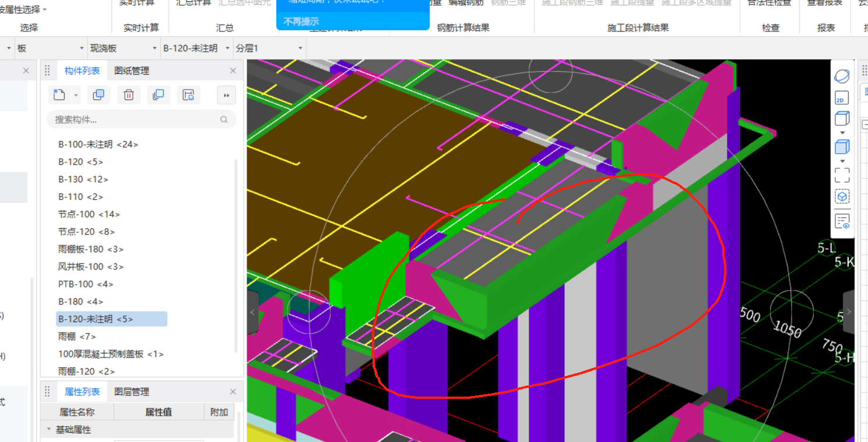Click the full-screen dashed frame icon
868x442 pixels.
click(x=842, y=175)
